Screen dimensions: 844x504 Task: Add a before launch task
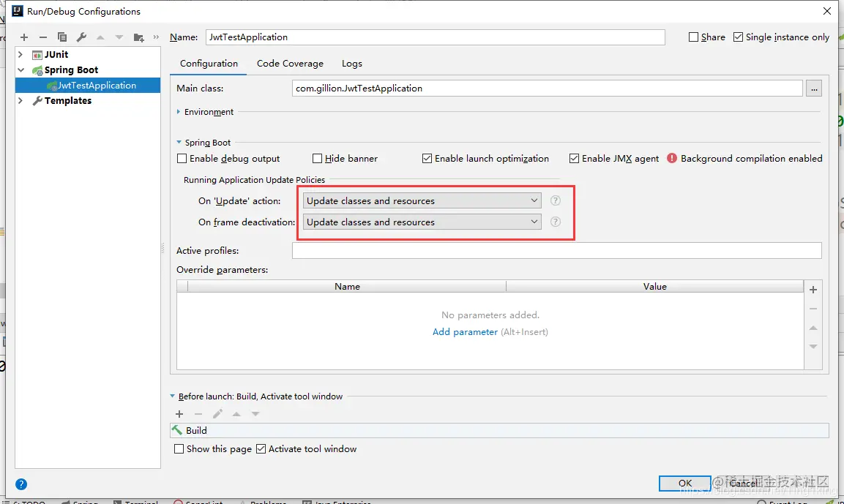click(x=179, y=413)
